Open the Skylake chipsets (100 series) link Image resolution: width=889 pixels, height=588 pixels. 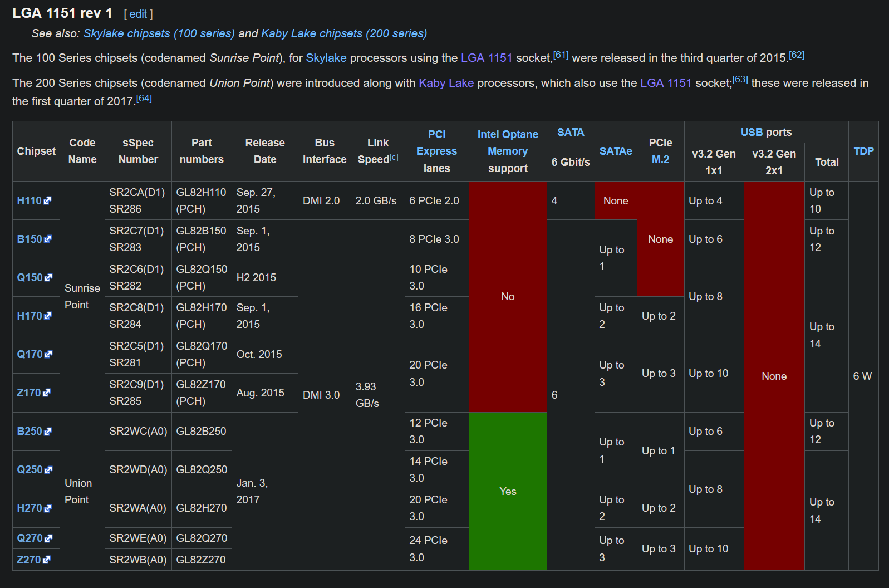(x=159, y=33)
